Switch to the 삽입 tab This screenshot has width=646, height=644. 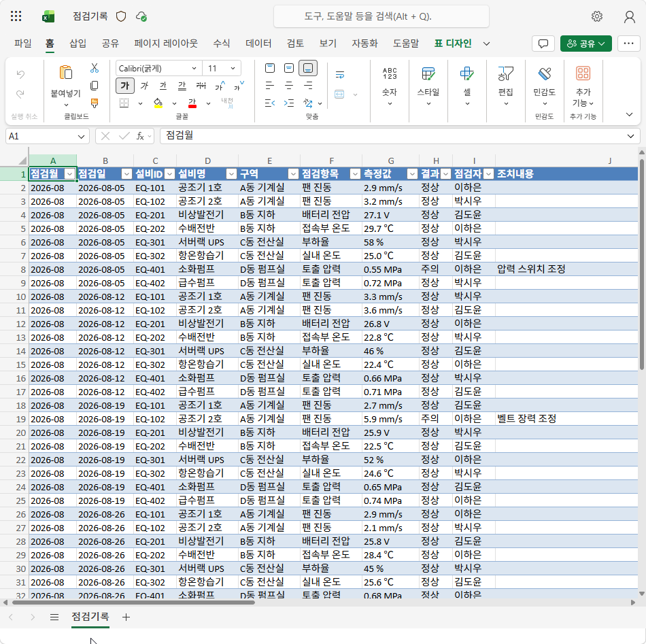[x=78, y=44]
